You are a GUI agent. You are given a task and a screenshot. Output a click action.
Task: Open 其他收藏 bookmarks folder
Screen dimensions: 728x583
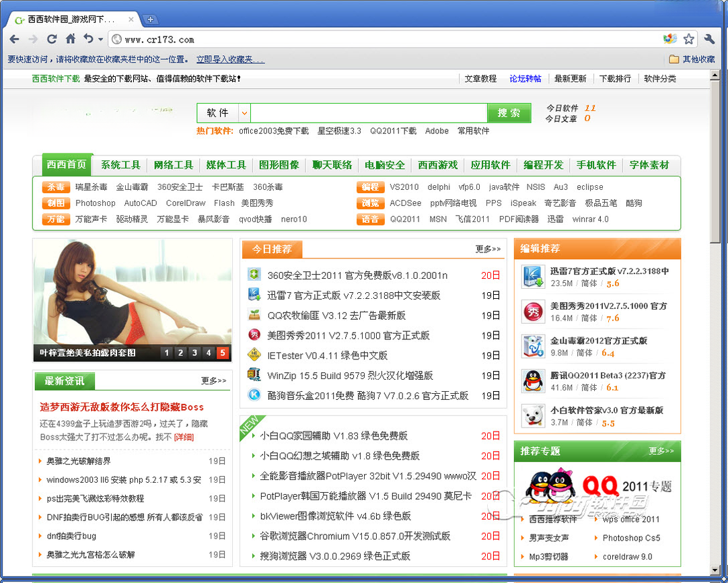(x=692, y=59)
